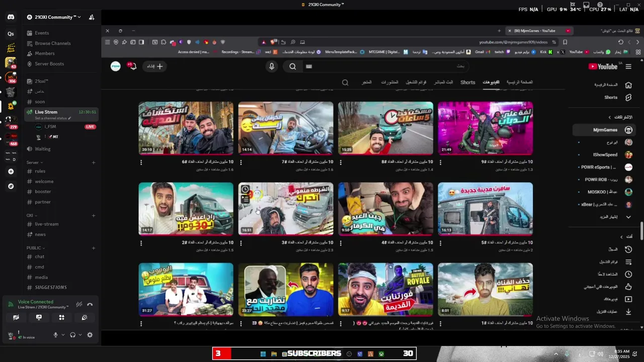Expand the 21OXI Community server menu
The image size is (644, 362).
(54, 17)
